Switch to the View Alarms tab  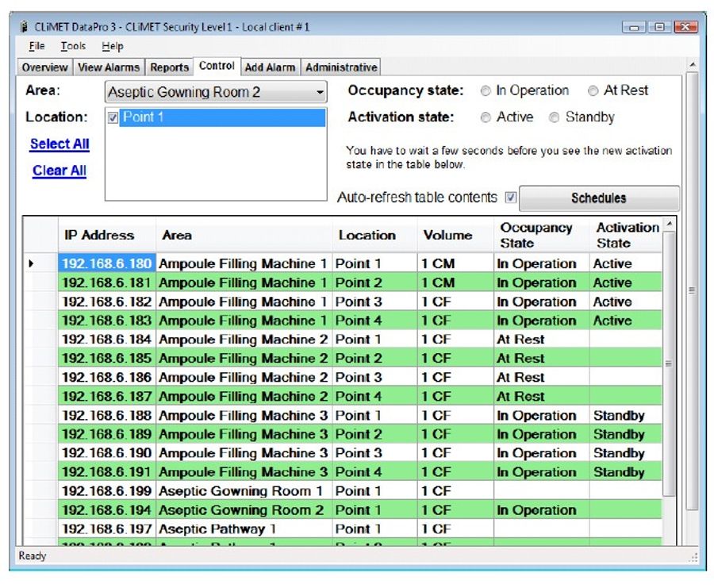point(108,67)
